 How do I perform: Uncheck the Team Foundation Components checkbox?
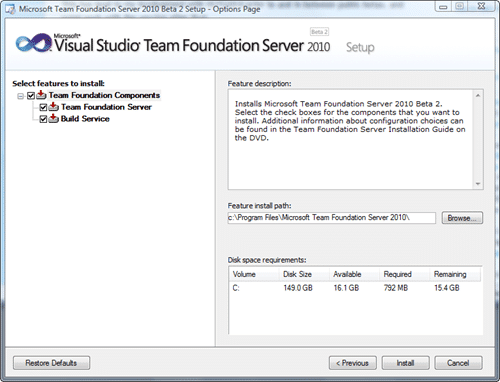click(x=31, y=96)
